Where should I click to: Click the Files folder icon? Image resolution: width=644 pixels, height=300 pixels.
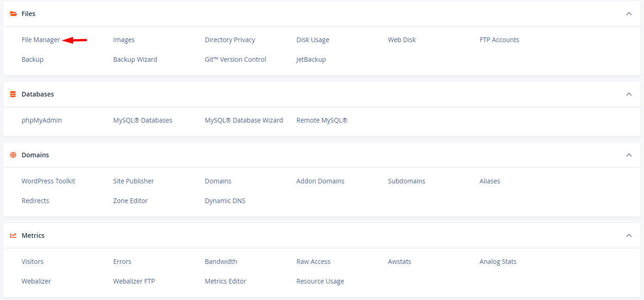(x=13, y=14)
